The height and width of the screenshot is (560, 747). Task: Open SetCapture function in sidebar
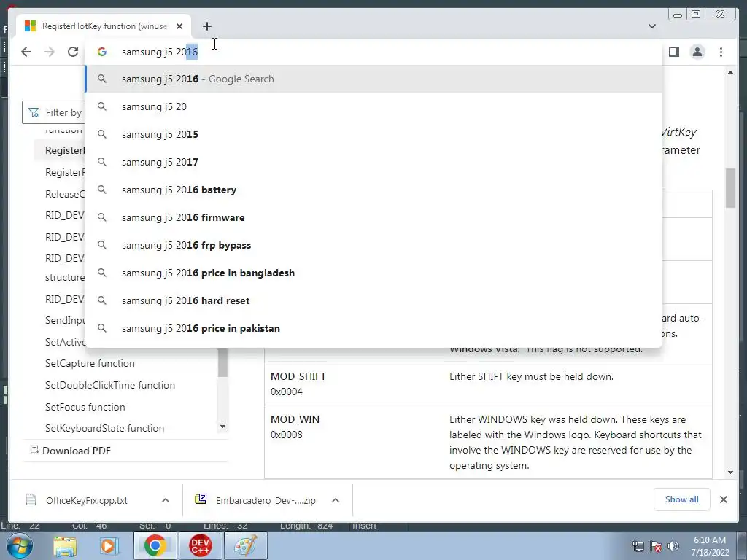pos(90,363)
